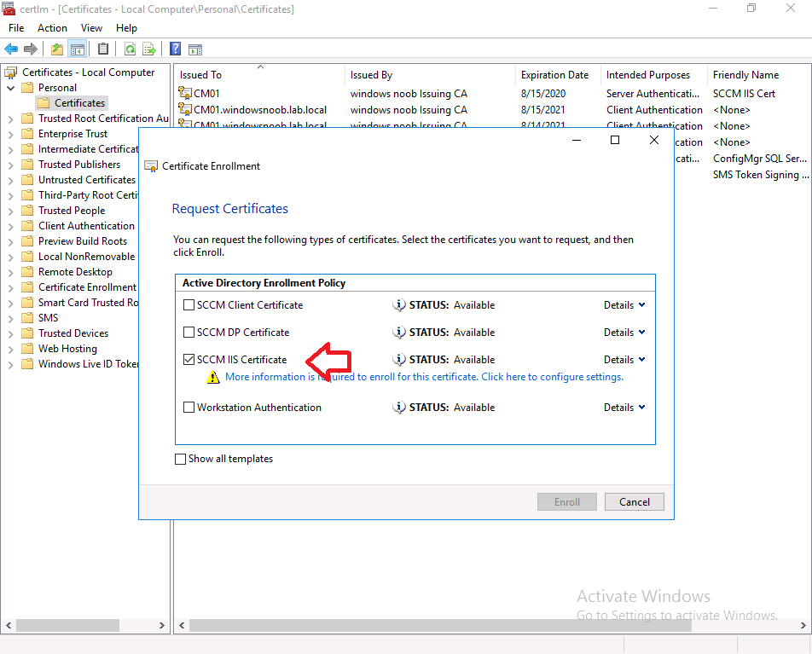Check the SCCM Client Certificate box
The image size is (812, 654).
pos(189,305)
